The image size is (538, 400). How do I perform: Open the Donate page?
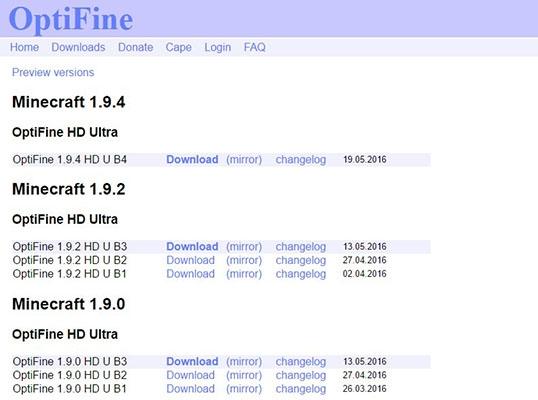136,47
